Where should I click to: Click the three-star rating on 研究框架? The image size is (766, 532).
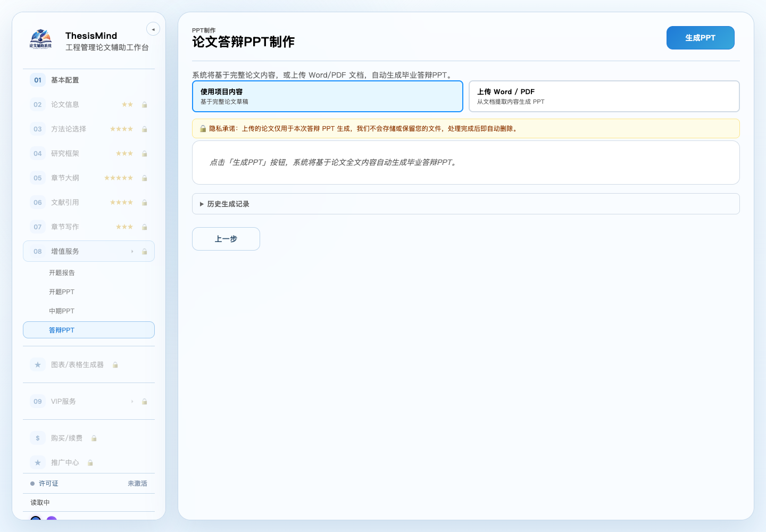(124, 154)
